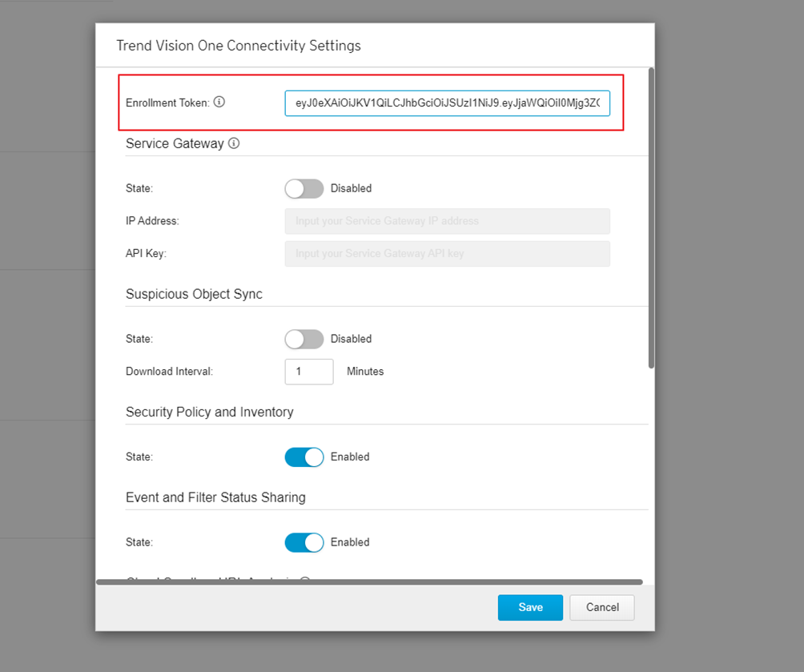Click the Suspicious Object Sync section heading

tap(194, 294)
